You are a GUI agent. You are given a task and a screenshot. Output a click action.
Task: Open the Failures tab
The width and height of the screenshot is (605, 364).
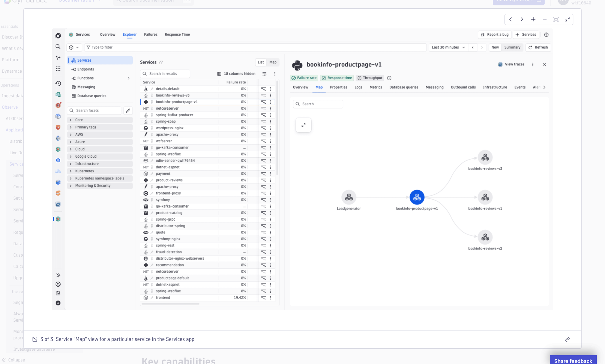(x=150, y=35)
